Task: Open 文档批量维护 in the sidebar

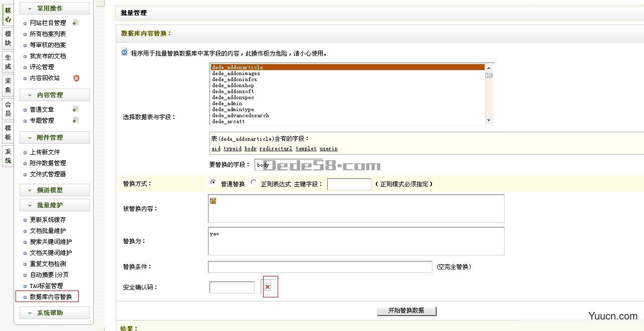Action: pyautogui.click(x=48, y=230)
